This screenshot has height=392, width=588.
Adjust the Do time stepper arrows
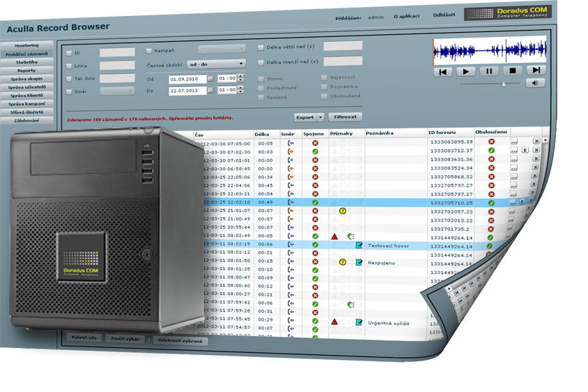(x=241, y=90)
